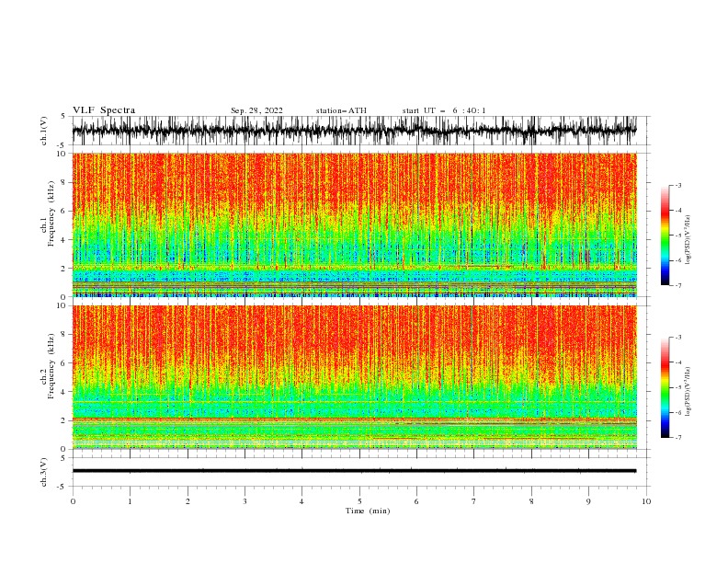
Task: Click the "VLF Spectra" plot title
Action: [x=104, y=110]
